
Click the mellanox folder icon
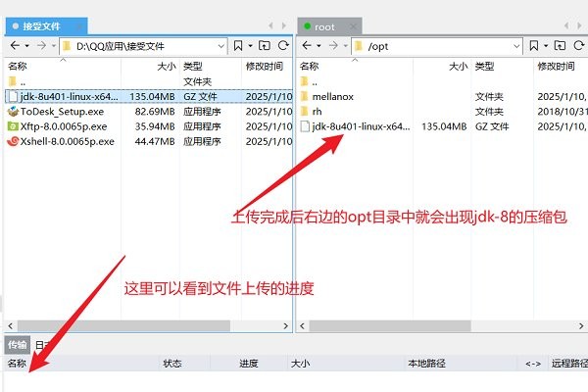tap(305, 96)
